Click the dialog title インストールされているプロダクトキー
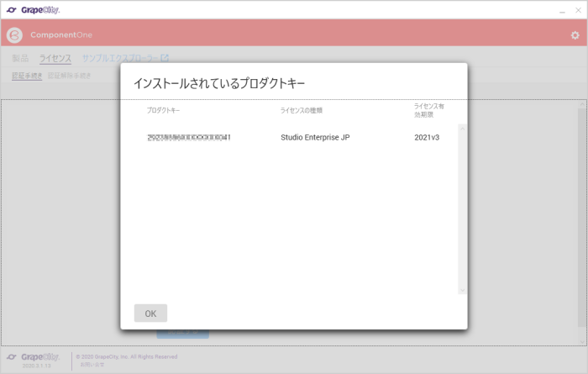The height and width of the screenshot is (374, 588). point(219,83)
